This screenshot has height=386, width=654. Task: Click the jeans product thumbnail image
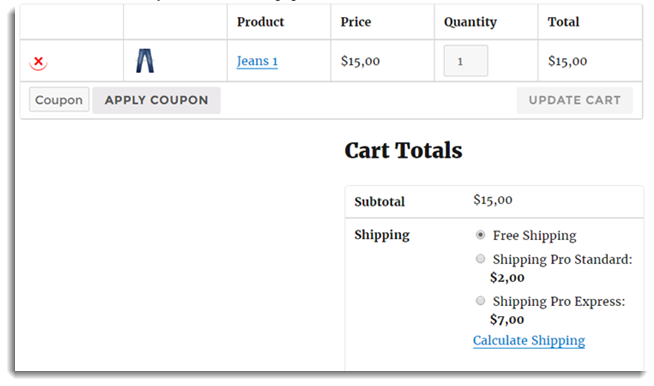coord(145,61)
